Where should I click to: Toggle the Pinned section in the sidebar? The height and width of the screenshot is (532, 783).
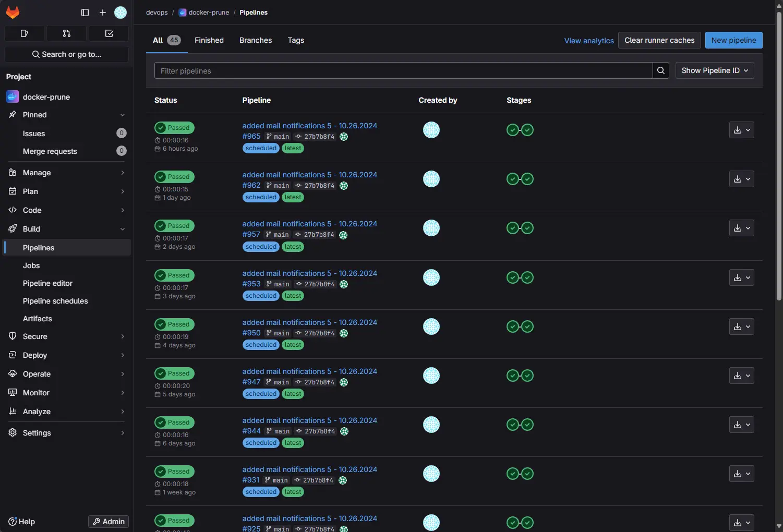tap(122, 115)
